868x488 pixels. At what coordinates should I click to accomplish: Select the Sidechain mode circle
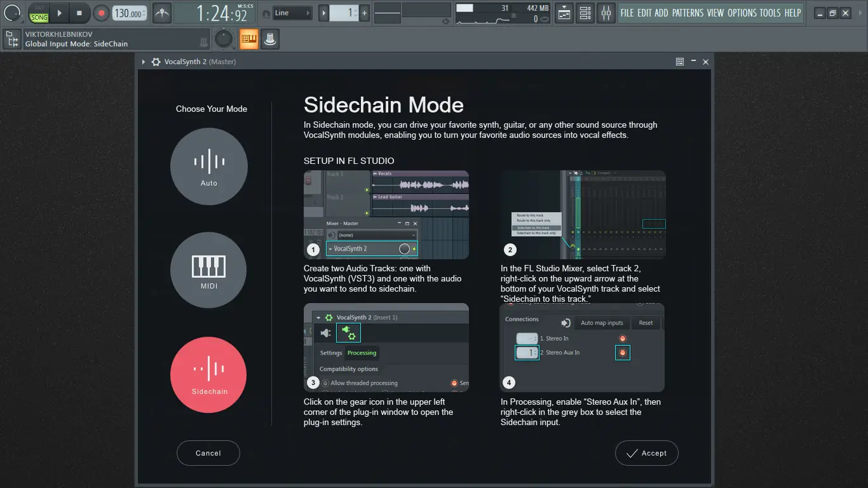[209, 375]
